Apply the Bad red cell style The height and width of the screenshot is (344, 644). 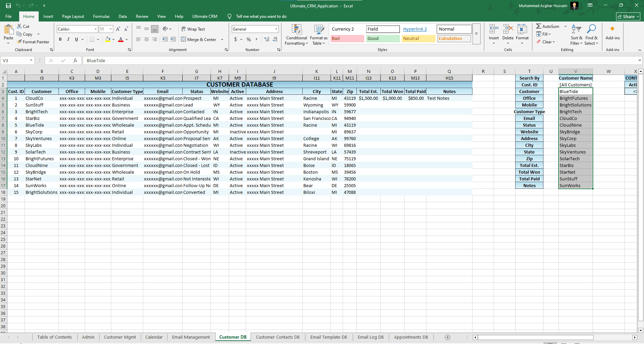pos(347,39)
